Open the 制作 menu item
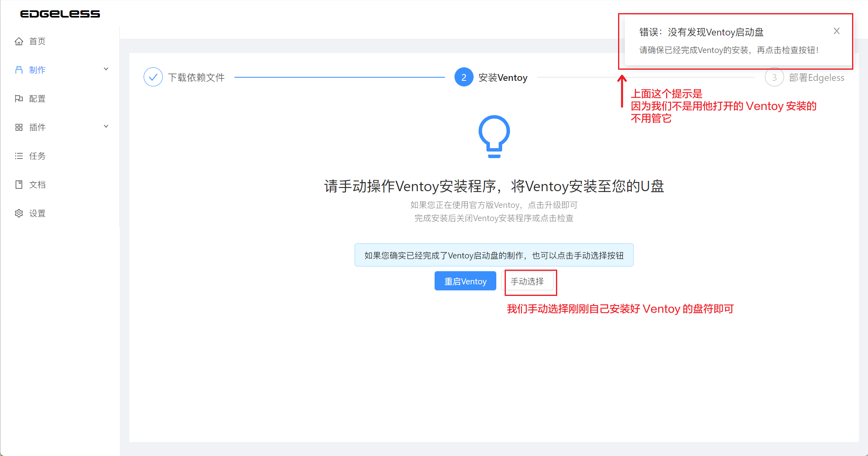The image size is (868, 456). tap(60, 70)
